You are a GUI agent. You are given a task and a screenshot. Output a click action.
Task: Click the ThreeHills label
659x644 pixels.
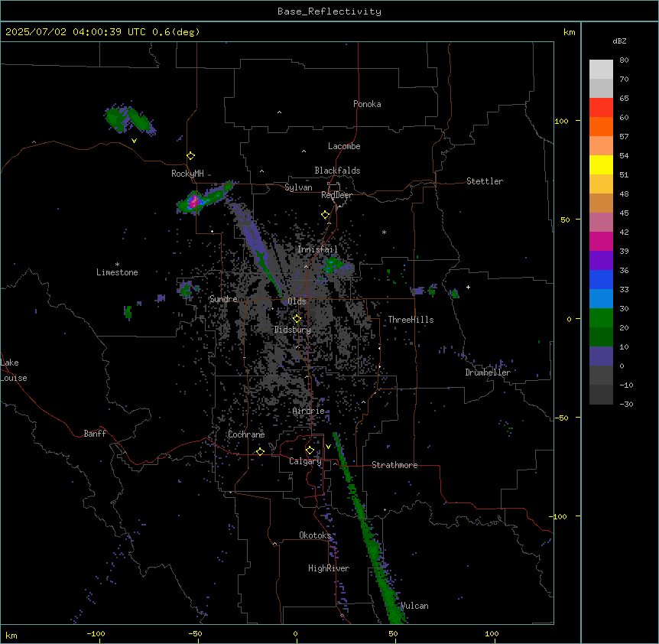click(411, 320)
